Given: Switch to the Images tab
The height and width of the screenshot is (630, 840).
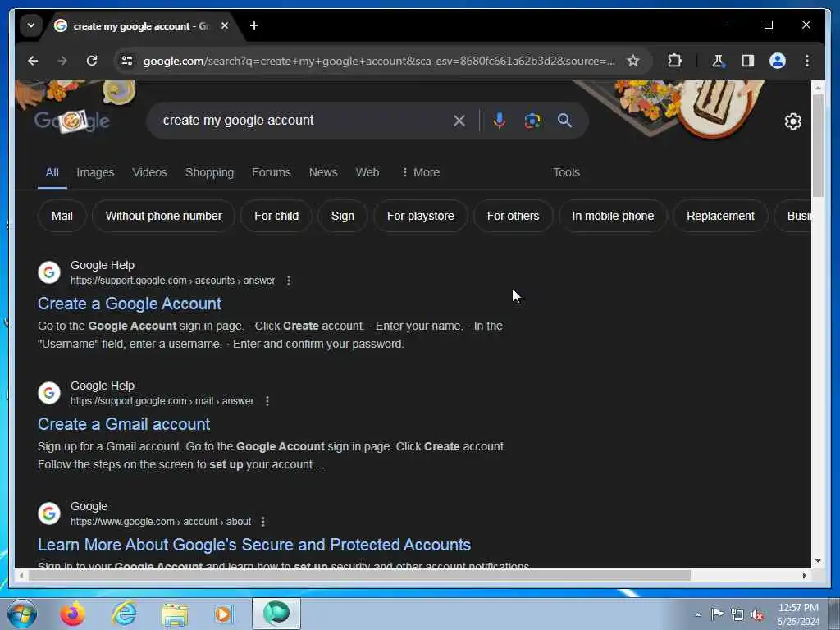Looking at the screenshot, I should tap(95, 172).
